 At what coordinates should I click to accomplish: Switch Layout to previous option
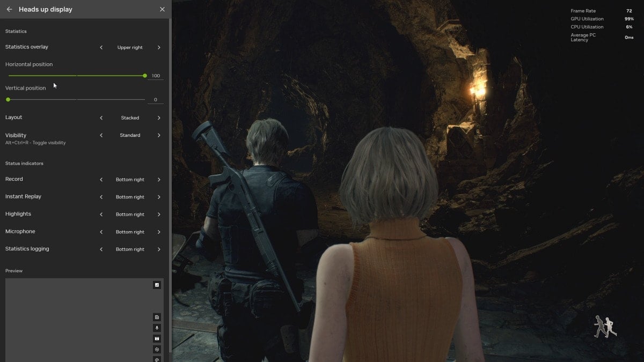(101, 117)
